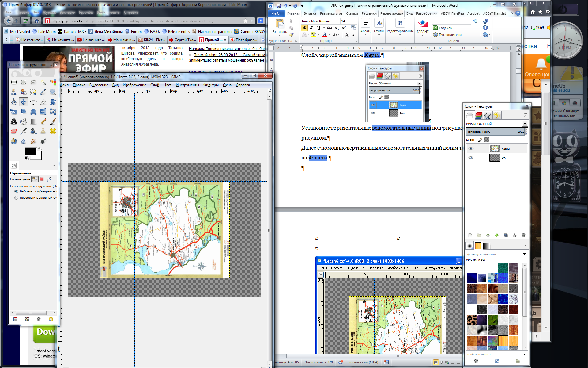Click font color red A button in Word
The height and width of the screenshot is (368, 588).
point(325,35)
